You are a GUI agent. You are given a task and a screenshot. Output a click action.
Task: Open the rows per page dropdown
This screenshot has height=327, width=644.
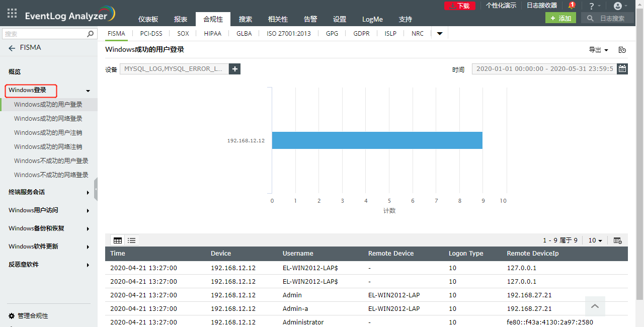click(x=595, y=240)
